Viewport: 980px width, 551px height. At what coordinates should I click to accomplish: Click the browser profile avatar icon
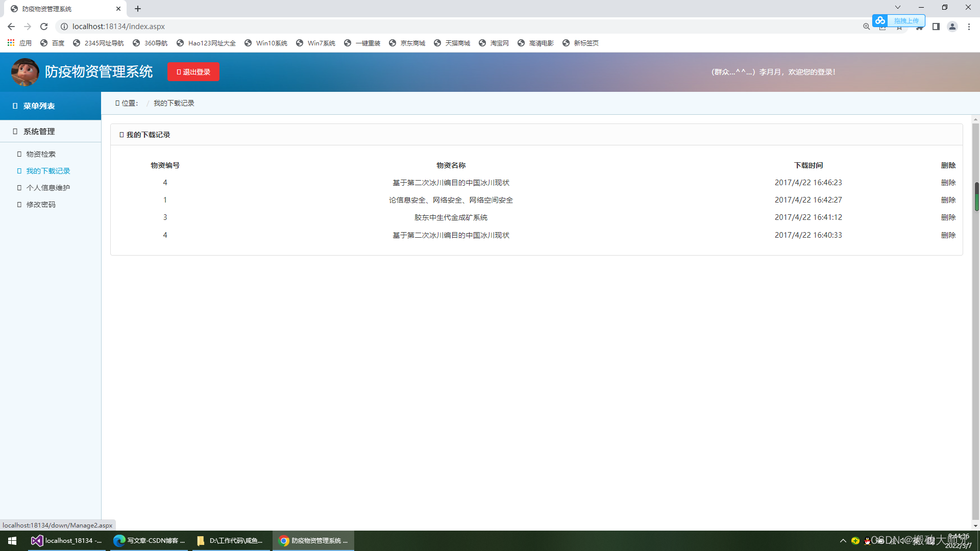pyautogui.click(x=952, y=27)
